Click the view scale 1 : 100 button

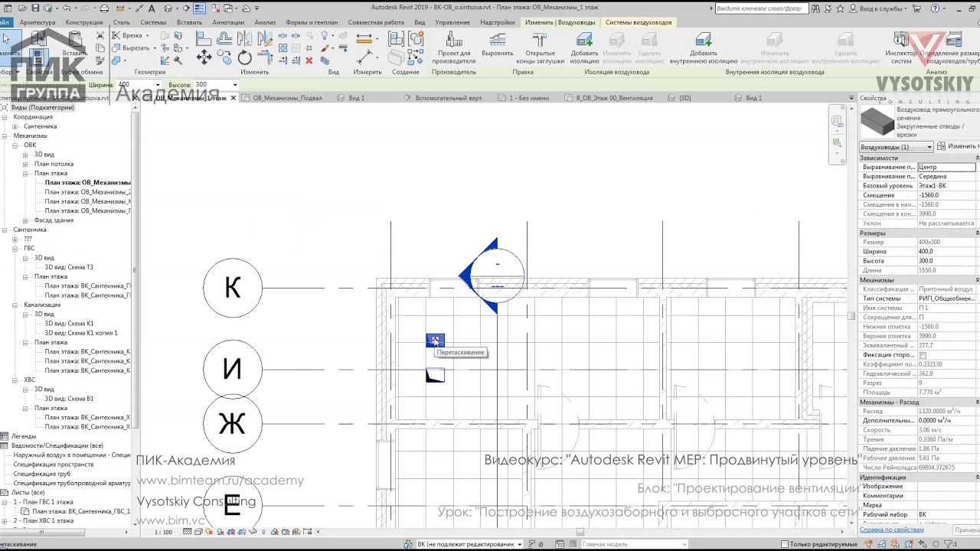[163, 532]
